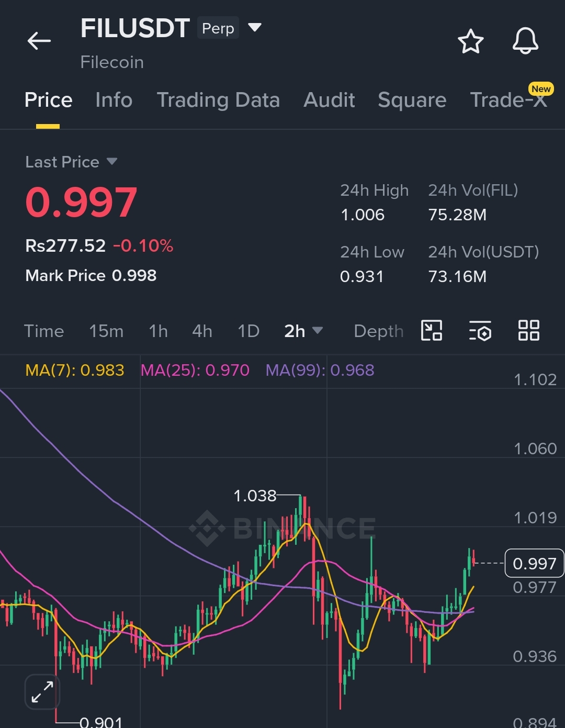Viewport: 565px width, 728px height.
Task: Tap the 1.019 price axis label
Action: point(535,518)
